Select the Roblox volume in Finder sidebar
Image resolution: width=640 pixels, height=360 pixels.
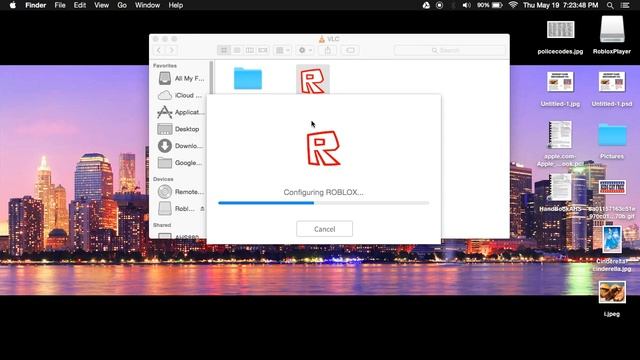point(176,209)
